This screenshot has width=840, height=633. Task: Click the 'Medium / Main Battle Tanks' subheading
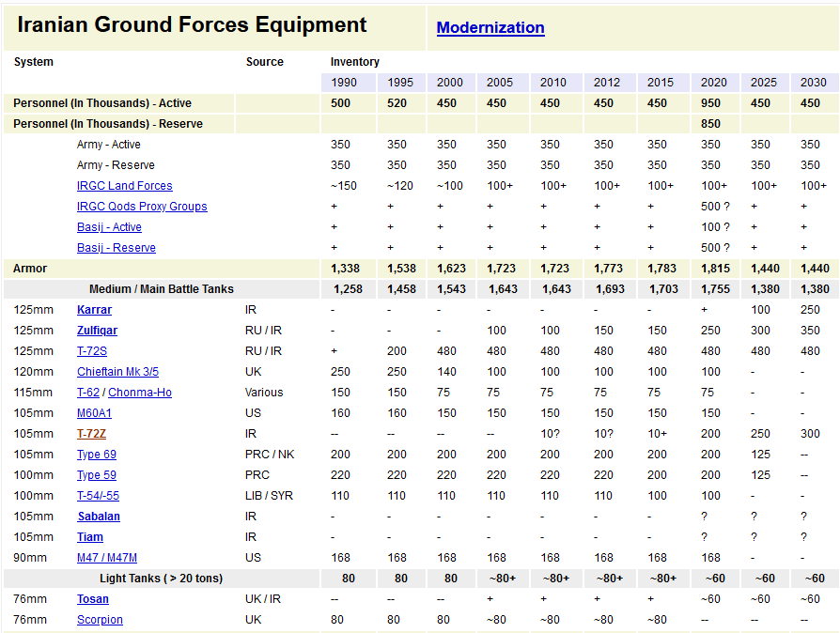click(x=162, y=289)
